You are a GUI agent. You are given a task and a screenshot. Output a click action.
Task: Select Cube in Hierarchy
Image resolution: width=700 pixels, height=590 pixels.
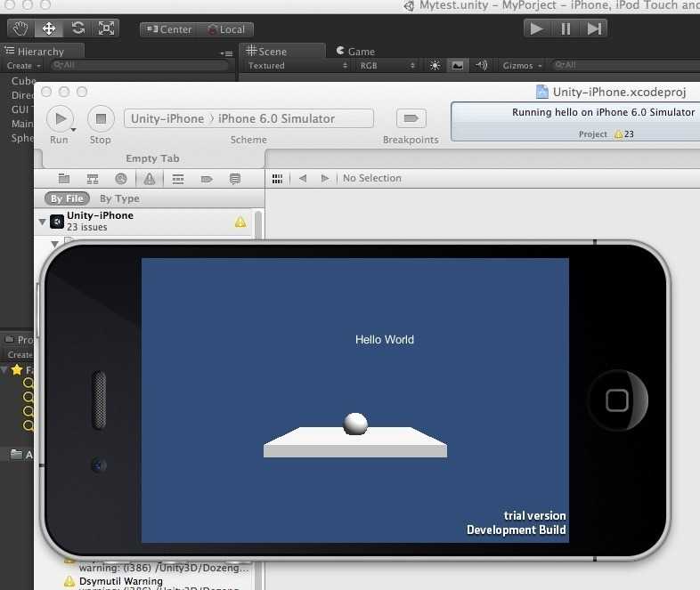point(23,81)
